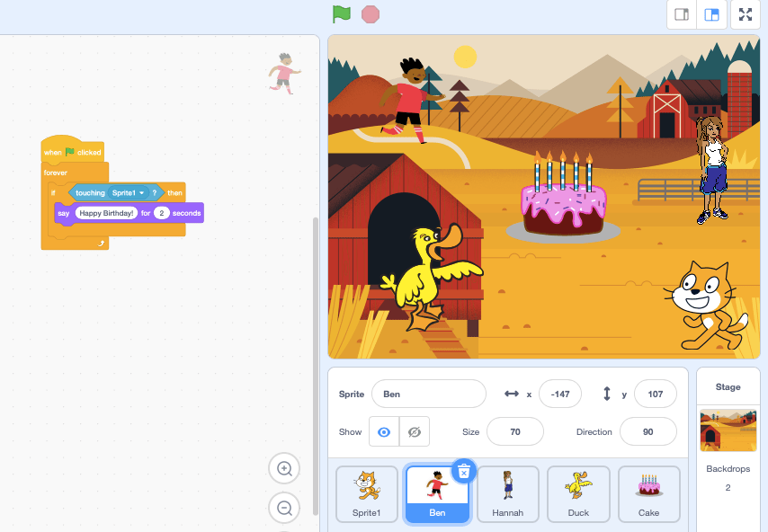Click the green flag to run project
Viewport: 768px width, 532px height.
pyautogui.click(x=341, y=14)
